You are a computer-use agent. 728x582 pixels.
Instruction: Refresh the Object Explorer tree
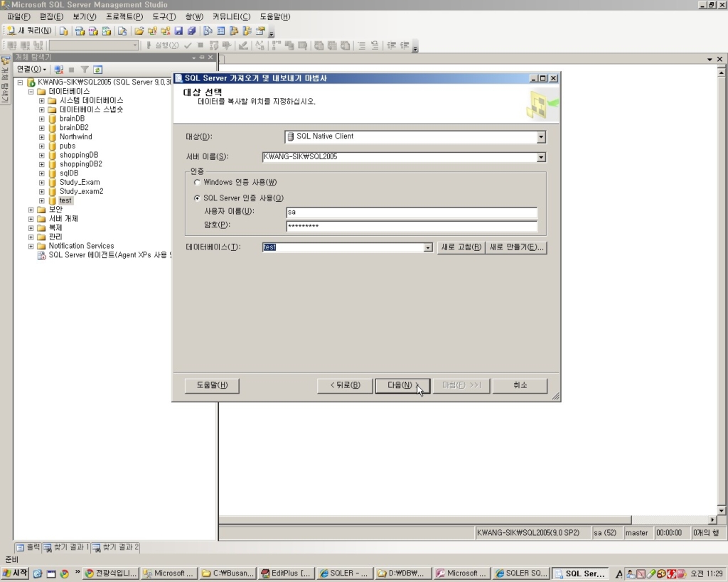pyautogui.click(x=97, y=70)
